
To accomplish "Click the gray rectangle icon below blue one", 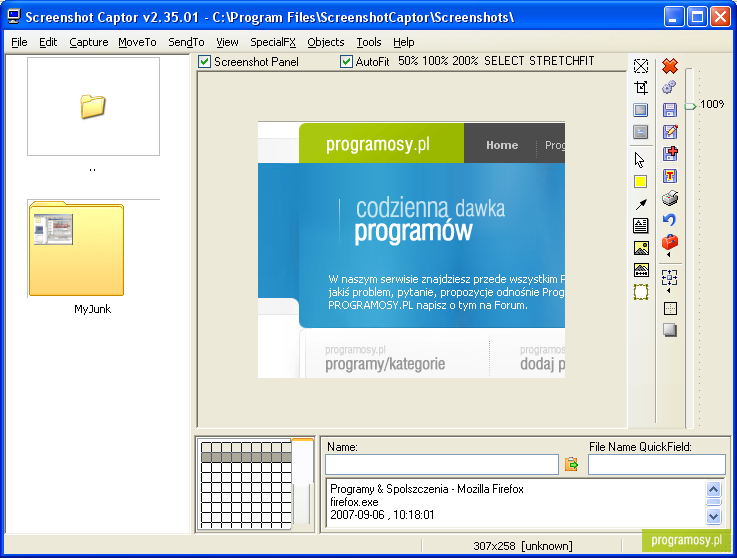I will [641, 132].
